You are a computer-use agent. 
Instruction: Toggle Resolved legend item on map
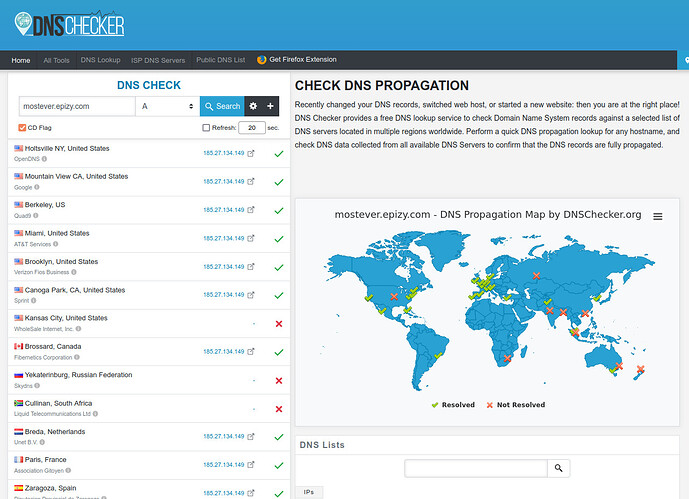point(453,405)
